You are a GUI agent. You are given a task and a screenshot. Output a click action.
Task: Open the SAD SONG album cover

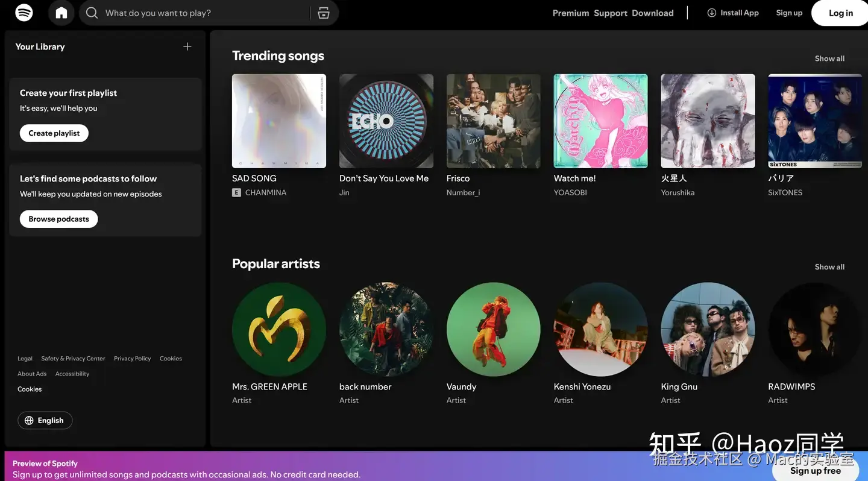(279, 121)
